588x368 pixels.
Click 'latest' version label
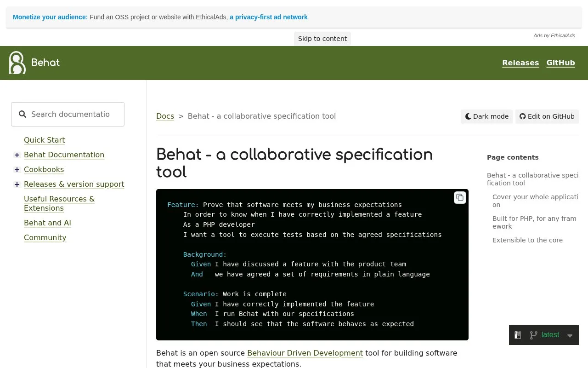[x=550, y=335]
